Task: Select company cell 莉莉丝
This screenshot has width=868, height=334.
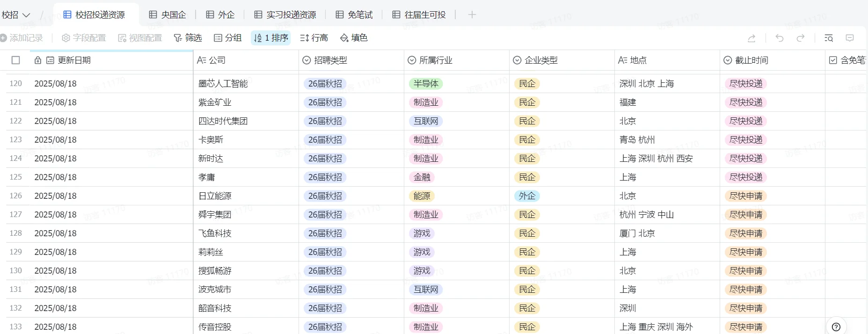Action: pyautogui.click(x=246, y=252)
